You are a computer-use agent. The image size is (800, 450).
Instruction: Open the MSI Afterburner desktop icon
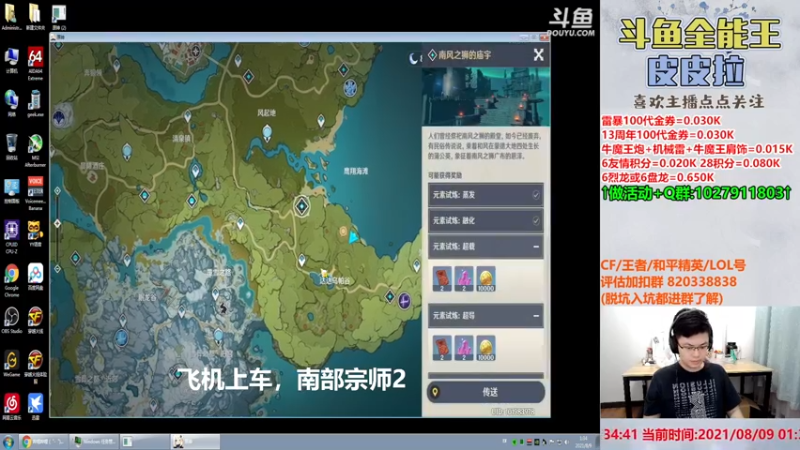(35, 150)
